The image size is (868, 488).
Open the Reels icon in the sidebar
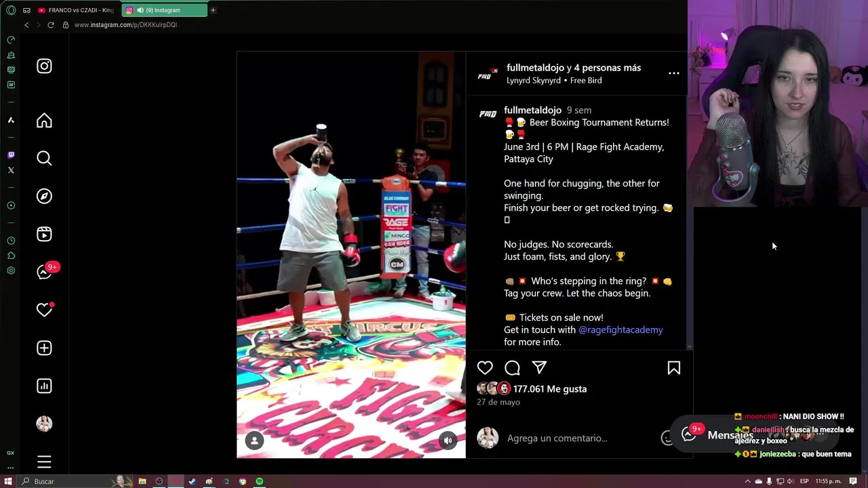click(44, 234)
